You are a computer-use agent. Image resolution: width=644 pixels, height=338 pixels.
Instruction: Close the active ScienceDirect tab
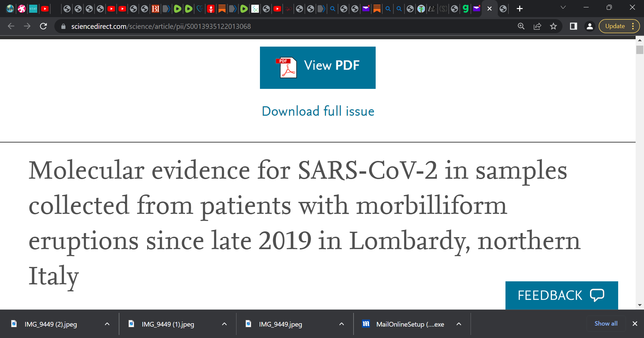tap(489, 9)
